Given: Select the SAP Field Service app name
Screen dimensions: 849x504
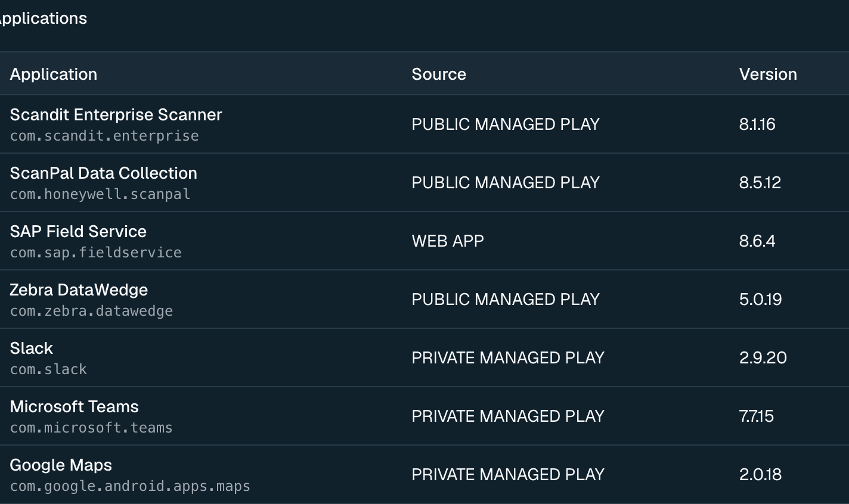Looking at the screenshot, I should (78, 231).
